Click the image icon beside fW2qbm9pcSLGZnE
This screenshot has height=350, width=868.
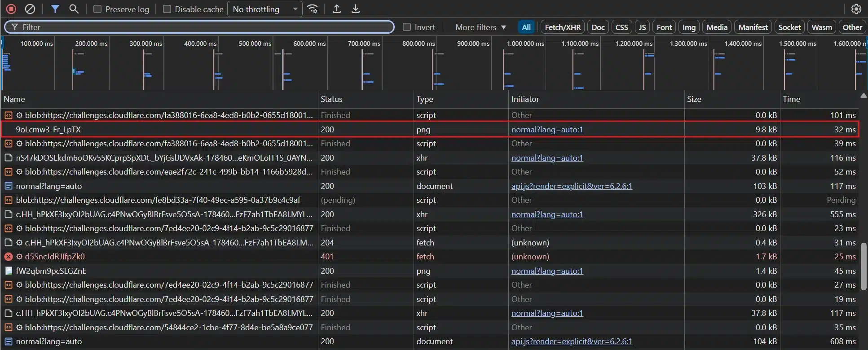click(x=9, y=271)
